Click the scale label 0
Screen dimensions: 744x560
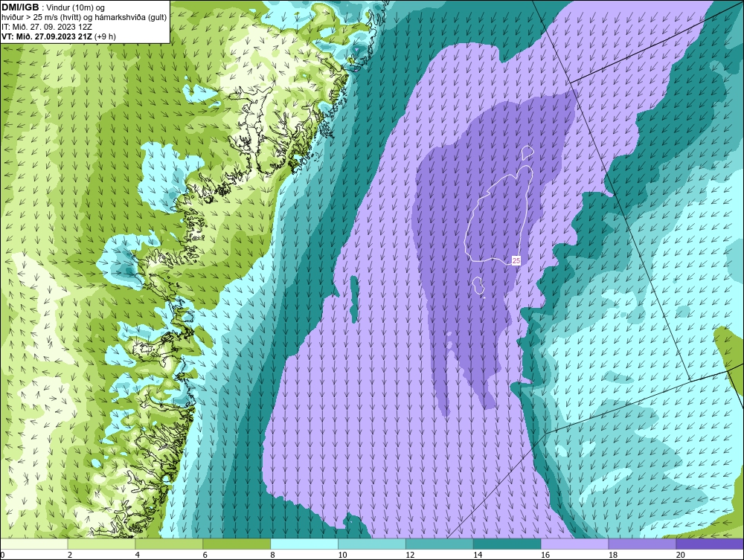3,555
